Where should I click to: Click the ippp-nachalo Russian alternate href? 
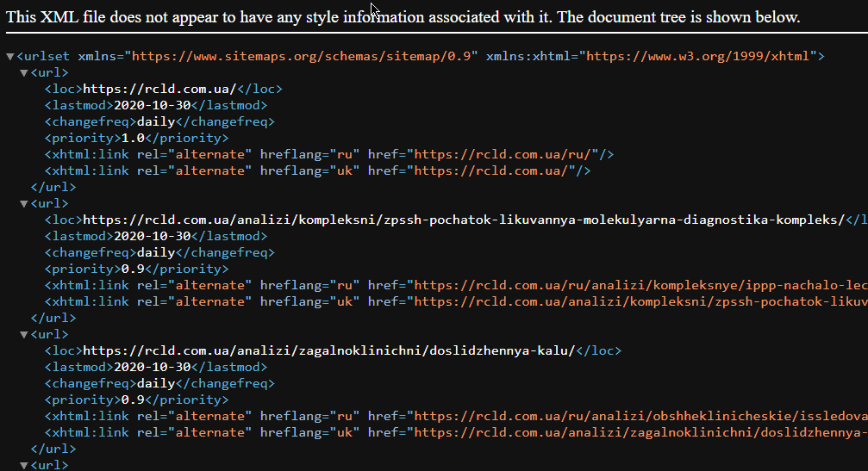[638, 285]
